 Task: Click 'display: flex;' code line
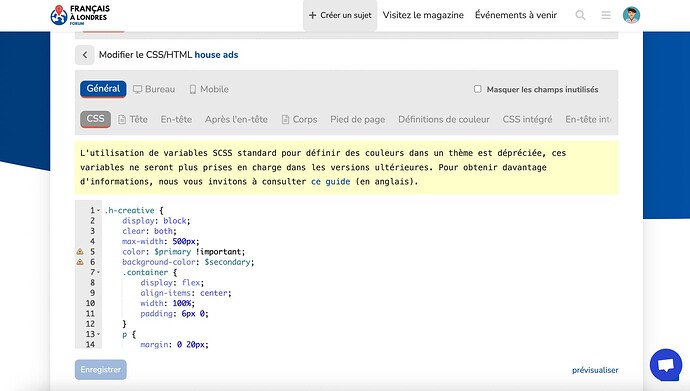(x=172, y=283)
